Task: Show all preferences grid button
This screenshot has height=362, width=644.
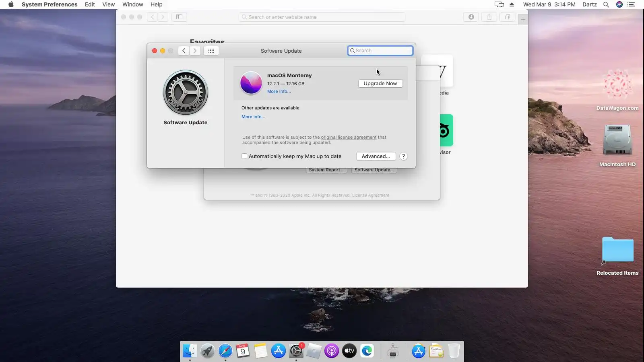Action: (x=211, y=51)
